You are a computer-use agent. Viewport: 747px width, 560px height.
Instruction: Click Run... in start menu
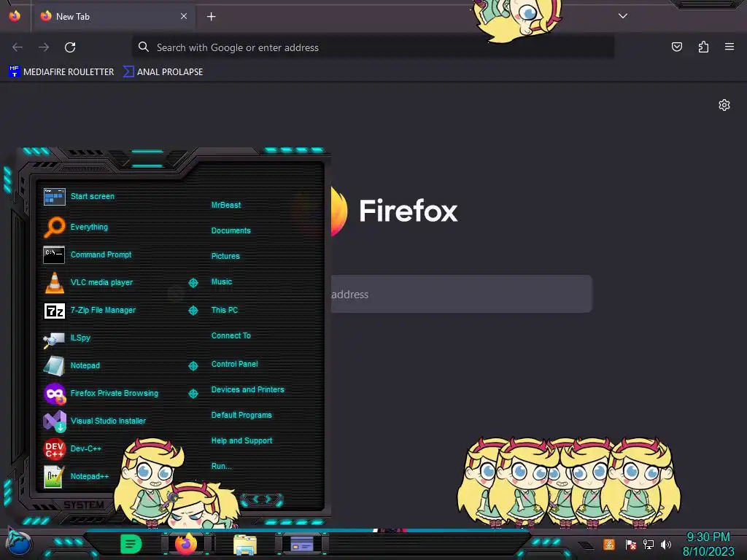pos(222,466)
